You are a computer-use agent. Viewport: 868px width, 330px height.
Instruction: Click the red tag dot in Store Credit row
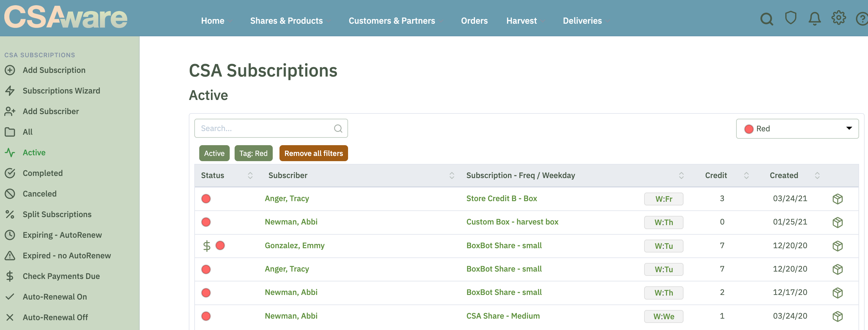206,199
